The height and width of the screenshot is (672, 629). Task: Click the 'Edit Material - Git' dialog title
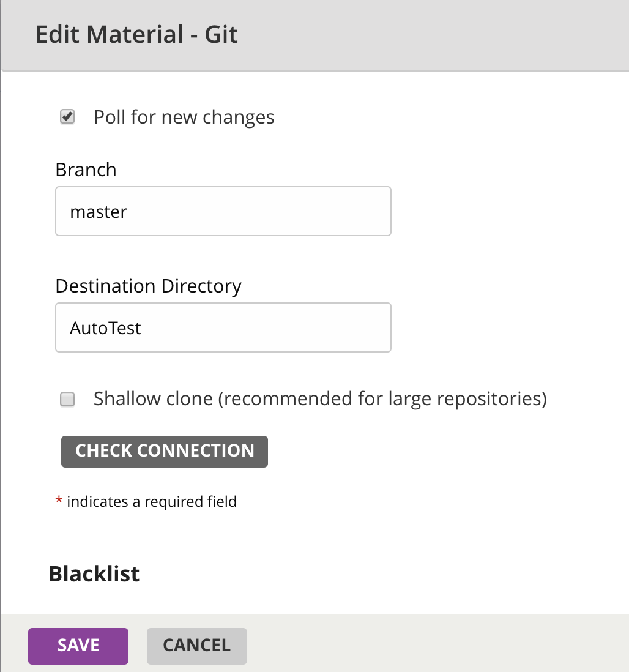[x=136, y=34]
